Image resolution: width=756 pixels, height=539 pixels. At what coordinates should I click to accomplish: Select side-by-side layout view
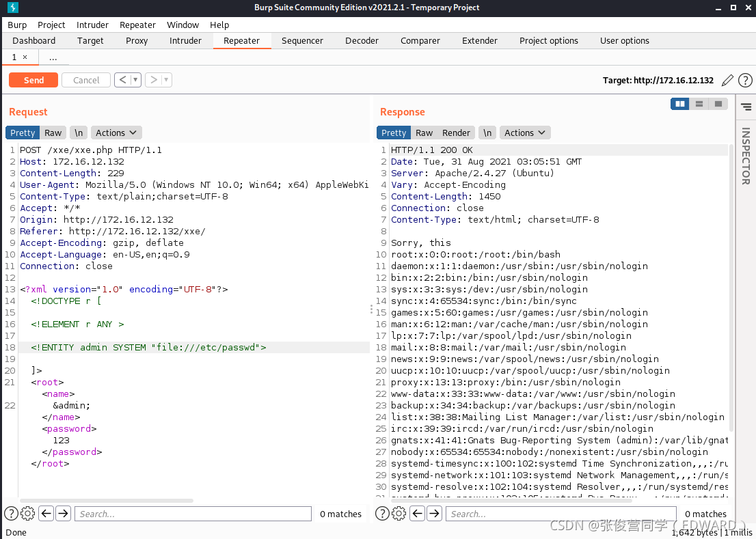pos(680,104)
